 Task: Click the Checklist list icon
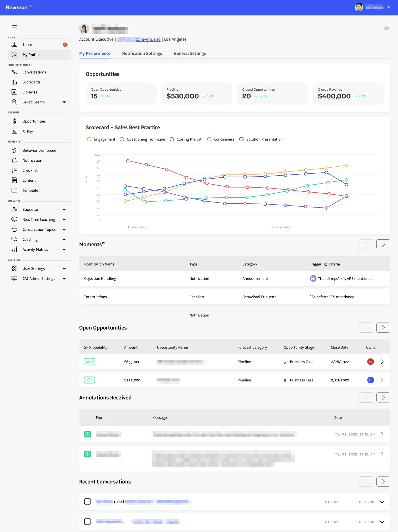coord(14,170)
